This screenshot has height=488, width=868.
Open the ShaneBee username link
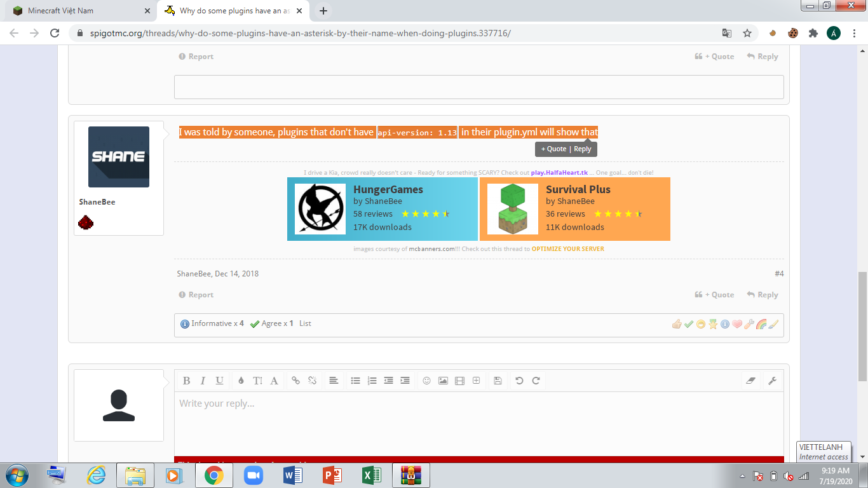97,202
